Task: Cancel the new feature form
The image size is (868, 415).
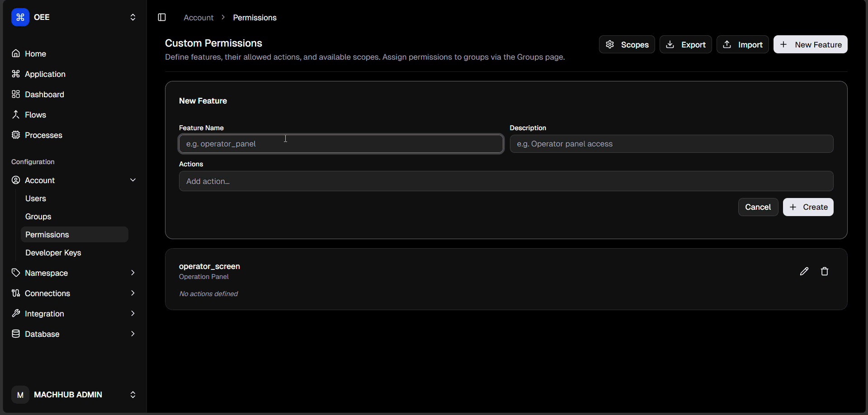Action: click(758, 207)
